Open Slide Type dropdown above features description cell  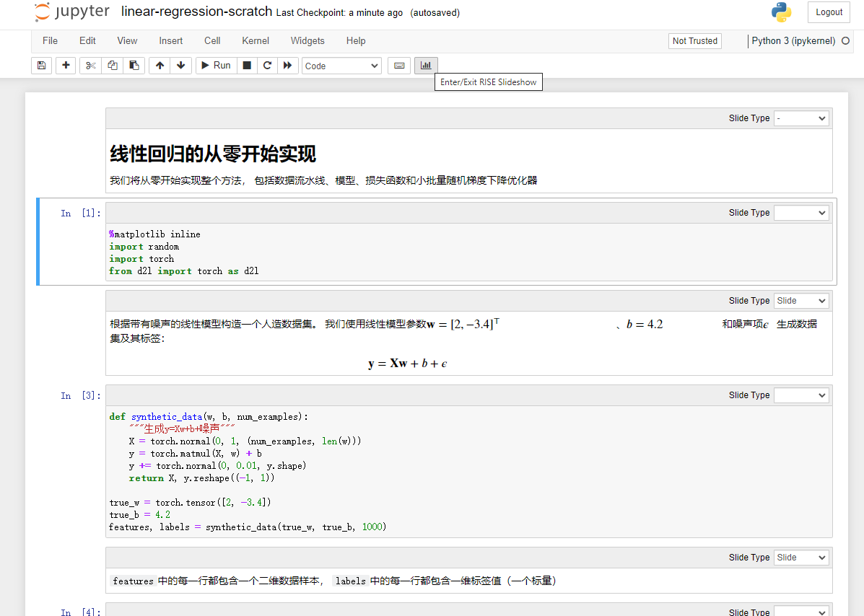point(801,558)
